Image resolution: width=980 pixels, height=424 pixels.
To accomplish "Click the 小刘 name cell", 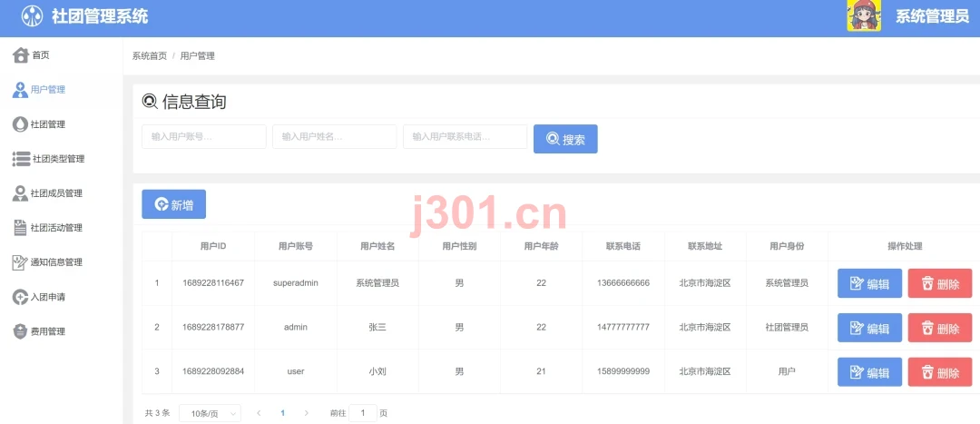I will (377, 371).
